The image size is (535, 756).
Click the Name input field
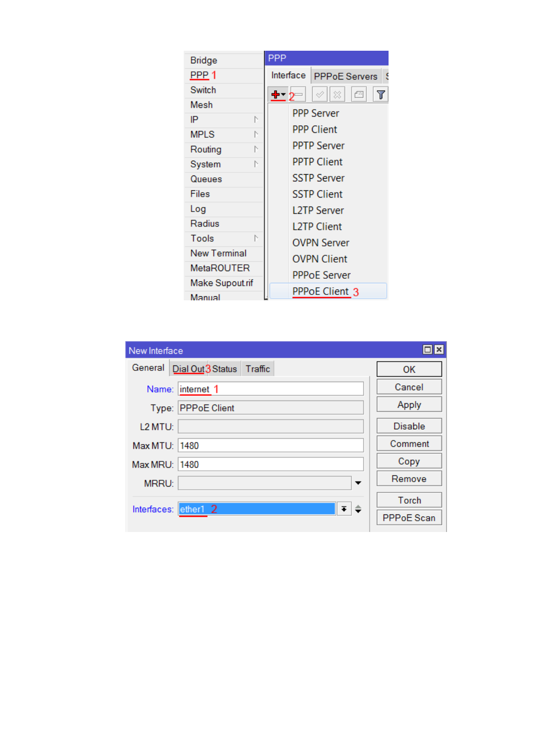[271, 389]
